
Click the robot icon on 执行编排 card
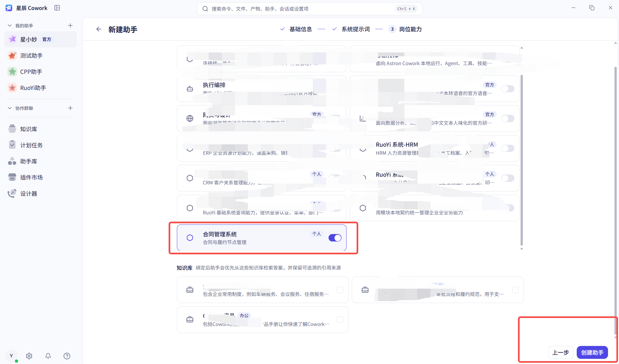(190, 89)
